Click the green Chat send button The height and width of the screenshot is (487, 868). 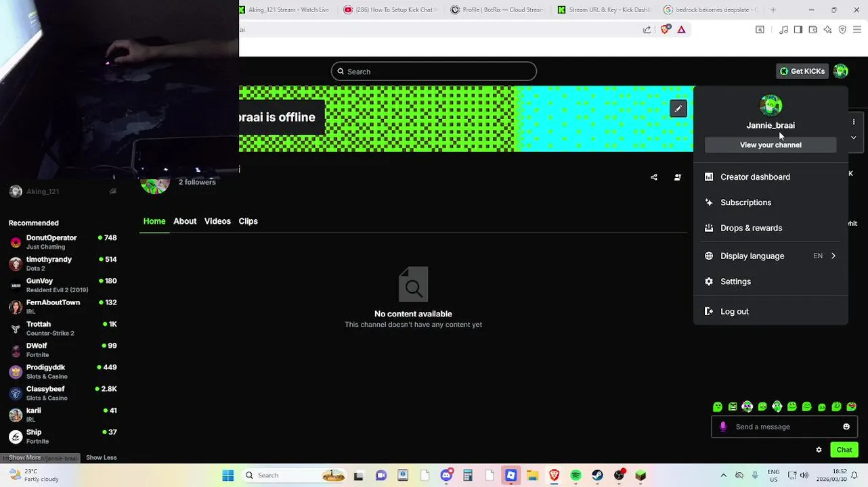(844, 450)
